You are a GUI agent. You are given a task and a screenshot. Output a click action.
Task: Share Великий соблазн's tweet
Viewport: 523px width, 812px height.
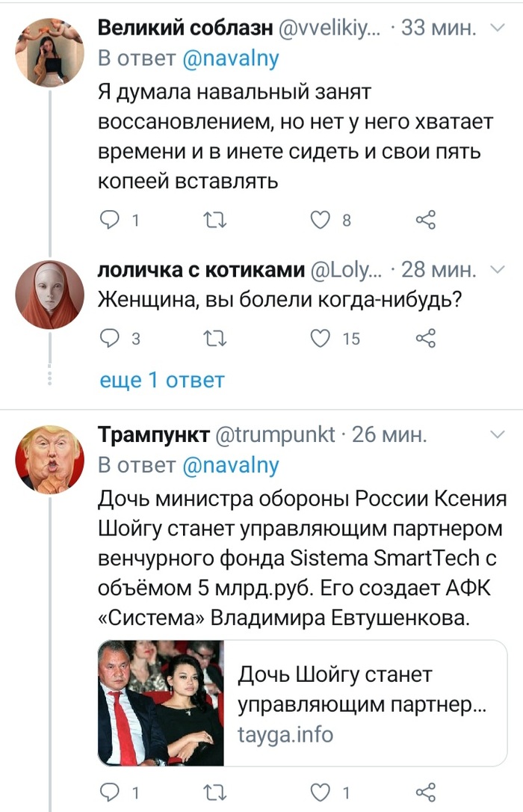point(424,220)
